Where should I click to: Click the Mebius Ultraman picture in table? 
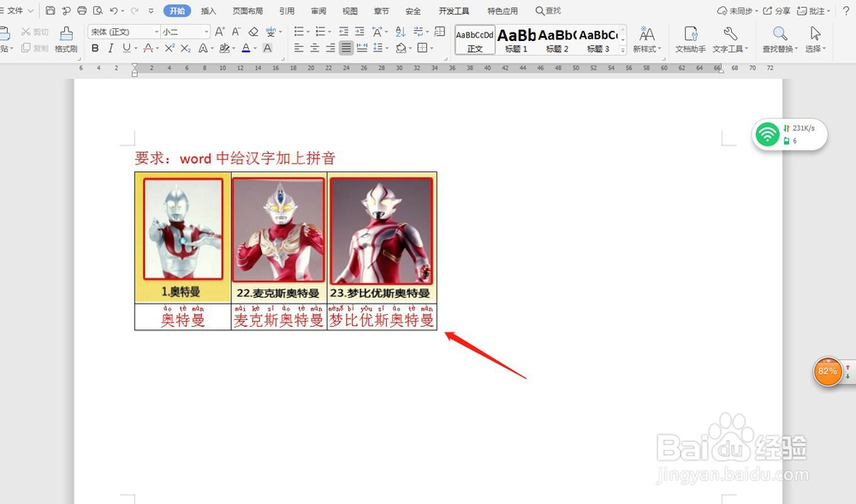coord(382,230)
